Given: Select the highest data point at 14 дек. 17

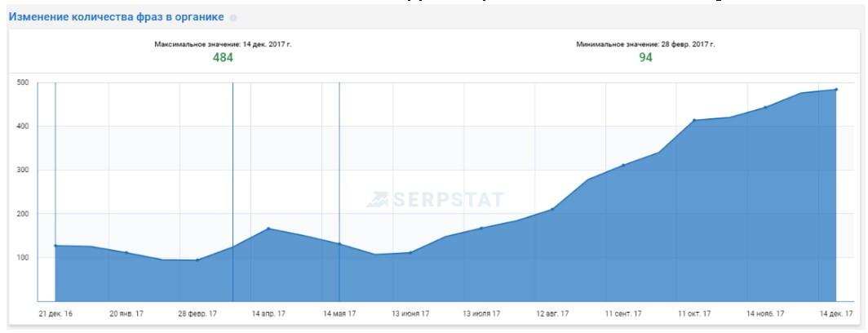Looking at the screenshot, I should tap(836, 90).
